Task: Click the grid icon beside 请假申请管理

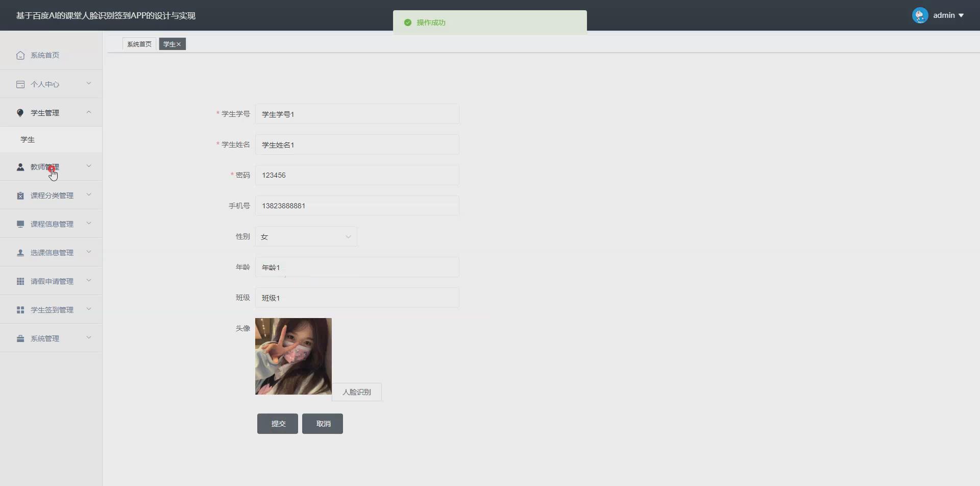Action: (x=20, y=281)
